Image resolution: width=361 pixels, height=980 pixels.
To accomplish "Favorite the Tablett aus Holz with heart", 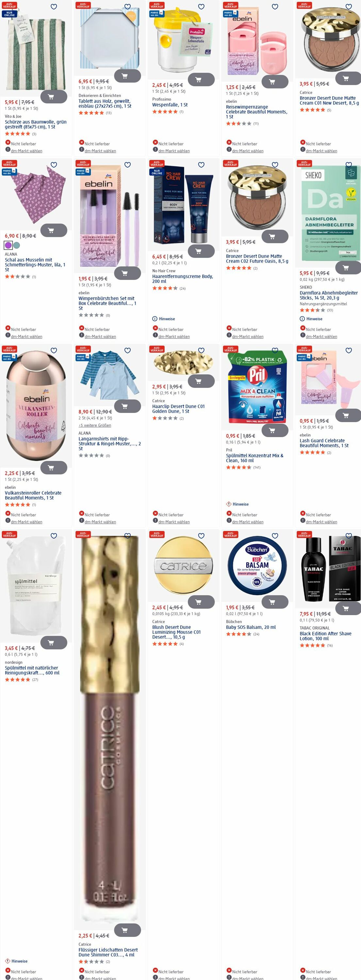I will pyautogui.click(x=128, y=7).
